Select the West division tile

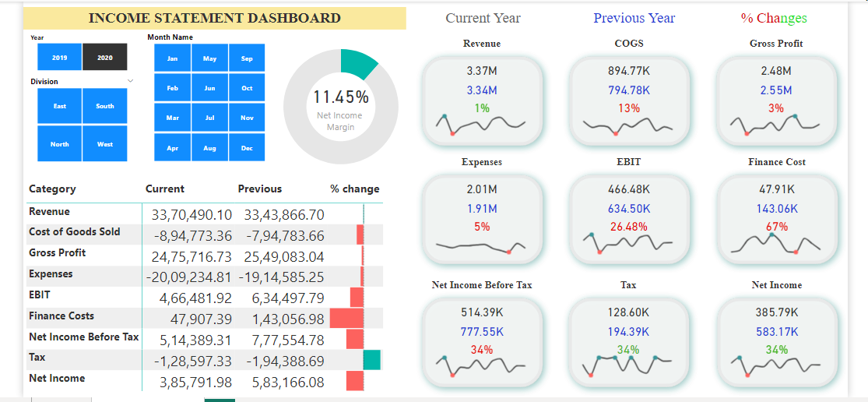pos(105,144)
